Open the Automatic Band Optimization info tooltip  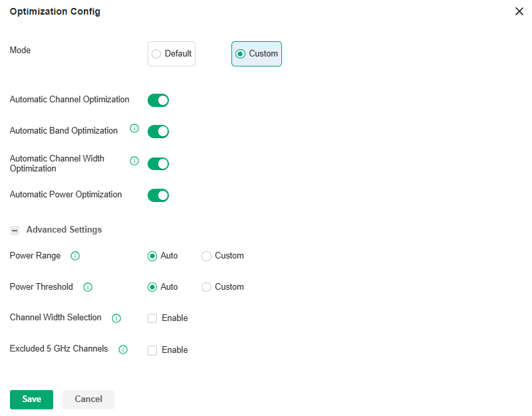tap(134, 128)
